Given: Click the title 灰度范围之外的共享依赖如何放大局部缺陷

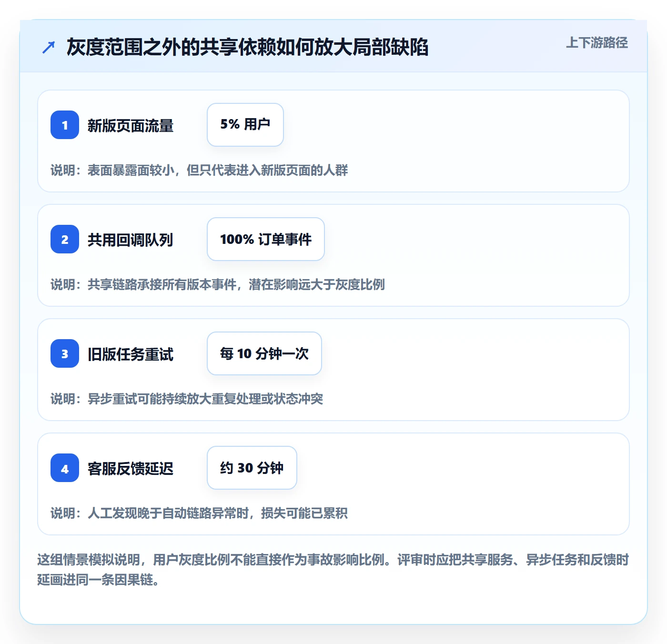Looking at the screenshot, I should (247, 47).
